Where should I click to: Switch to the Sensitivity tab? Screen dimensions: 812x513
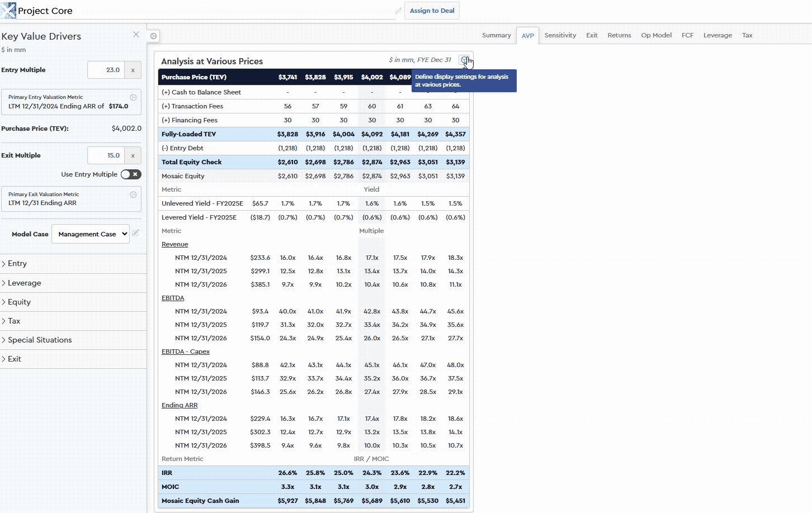click(560, 35)
